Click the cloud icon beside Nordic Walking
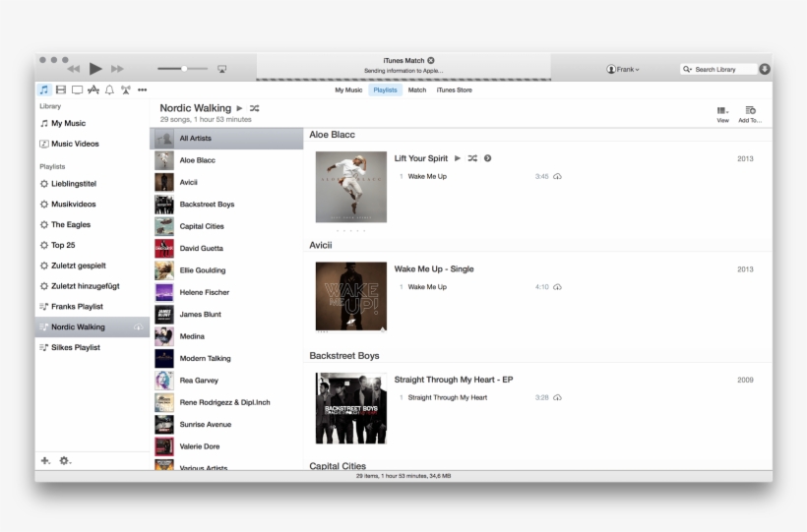The width and height of the screenshot is (807, 532). 138,327
